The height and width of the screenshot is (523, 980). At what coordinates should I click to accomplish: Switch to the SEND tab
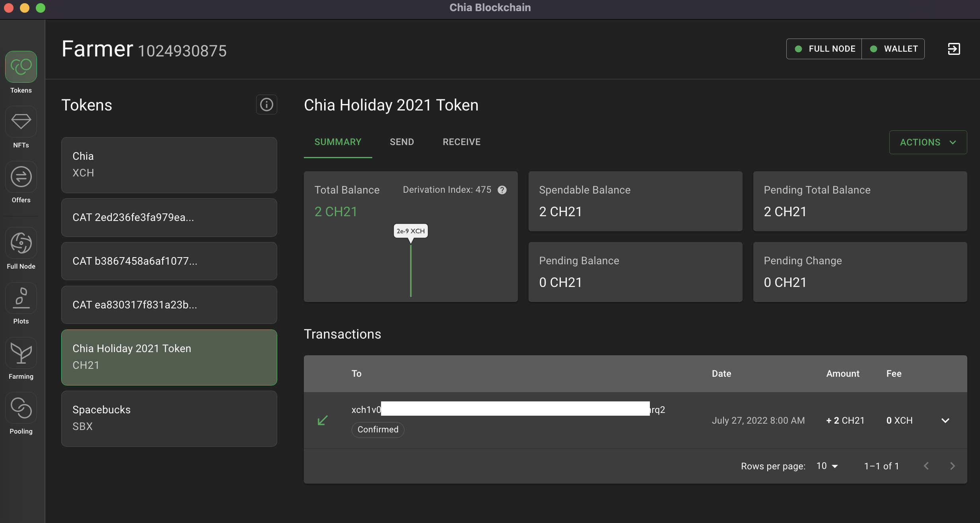(402, 142)
